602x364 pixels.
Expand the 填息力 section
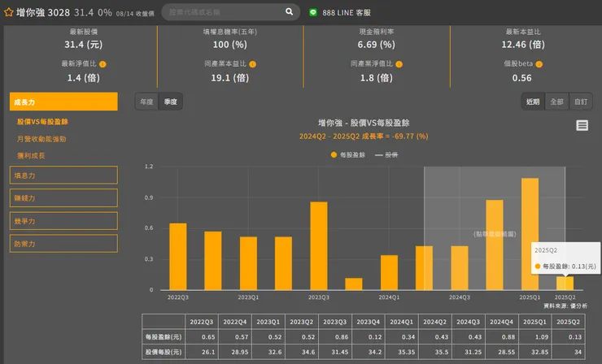pos(63,175)
